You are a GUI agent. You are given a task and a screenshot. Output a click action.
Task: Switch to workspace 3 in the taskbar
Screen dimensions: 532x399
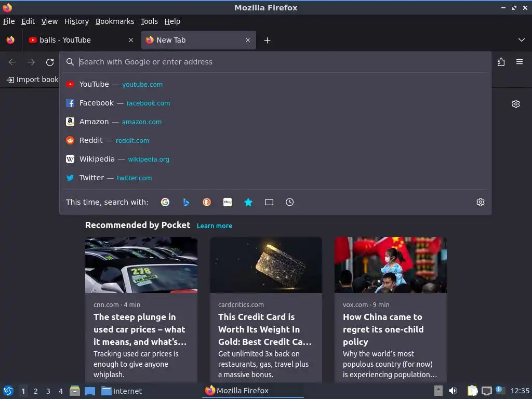tap(48, 391)
